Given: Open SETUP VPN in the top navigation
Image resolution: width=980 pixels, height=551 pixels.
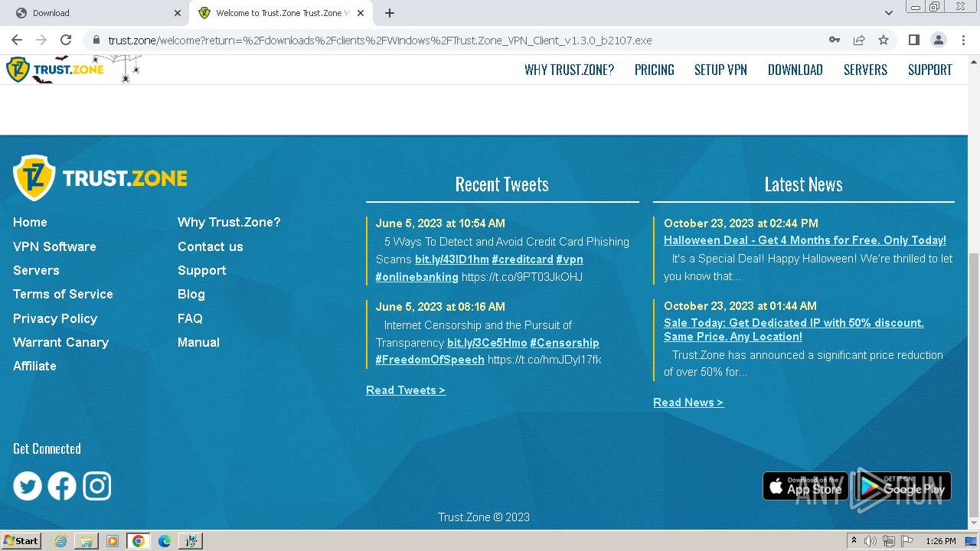Looking at the screenshot, I should pos(720,70).
